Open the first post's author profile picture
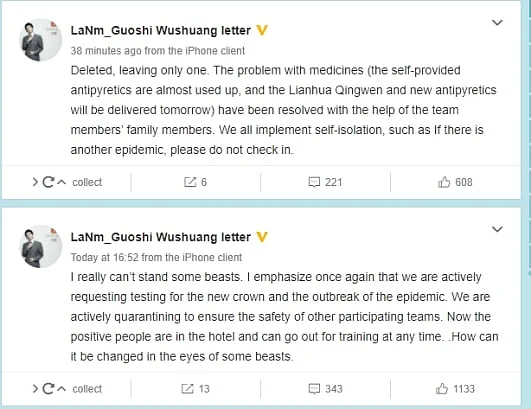Viewport: 531px width, 409px height. 40,40
